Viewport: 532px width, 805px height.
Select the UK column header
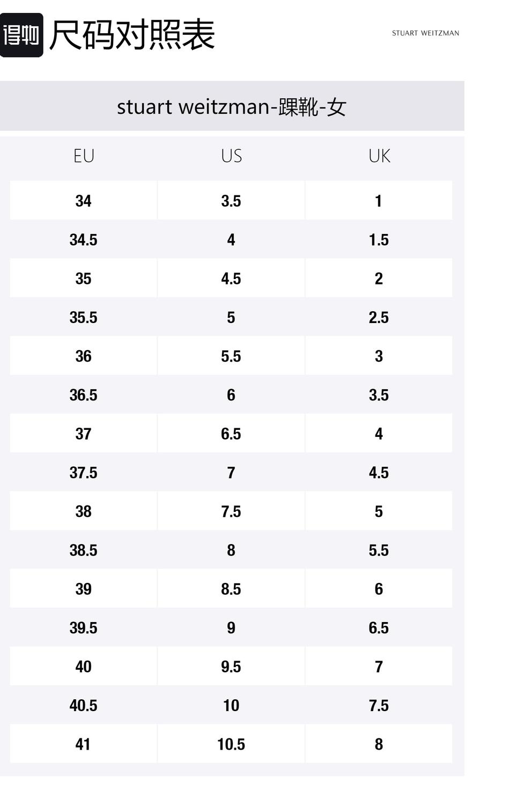click(x=379, y=156)
